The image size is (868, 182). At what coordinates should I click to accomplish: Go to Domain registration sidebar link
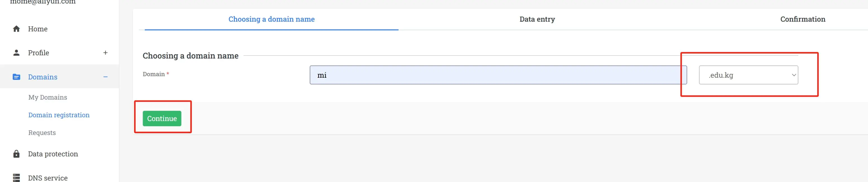point(59,115)
